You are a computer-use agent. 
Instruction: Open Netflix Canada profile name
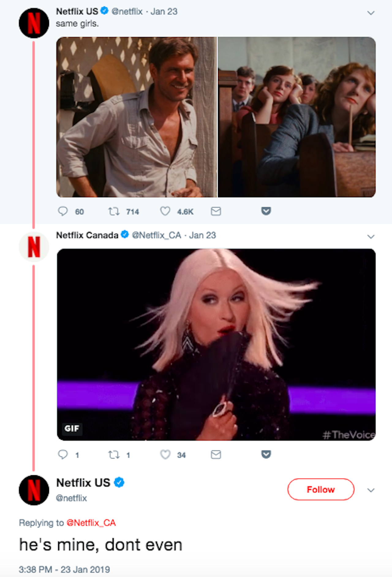(x=87, y=235)
